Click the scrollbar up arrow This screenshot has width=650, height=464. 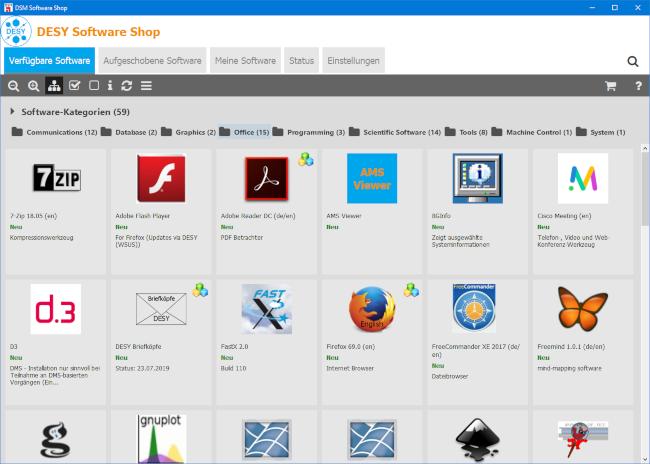point(645,148)
